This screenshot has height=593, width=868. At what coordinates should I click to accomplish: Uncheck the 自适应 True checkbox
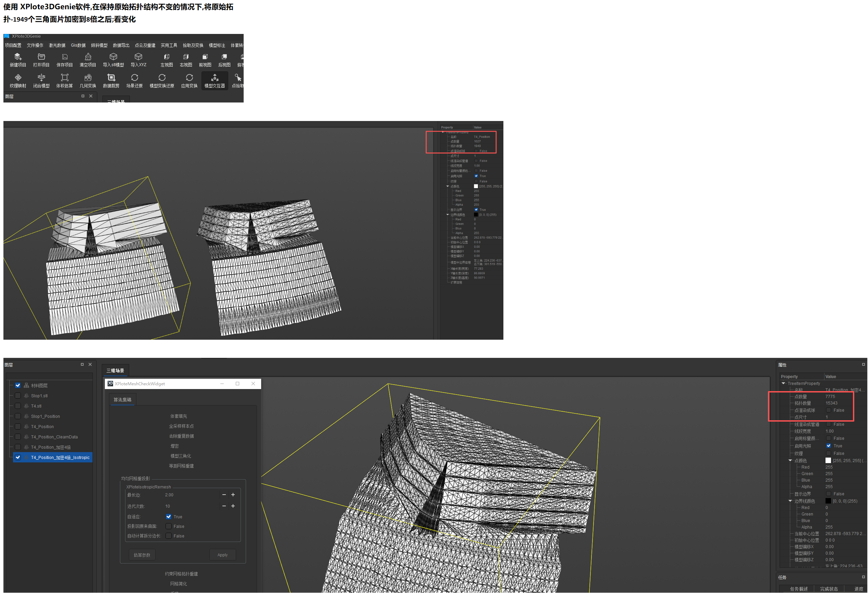point(169,517)
